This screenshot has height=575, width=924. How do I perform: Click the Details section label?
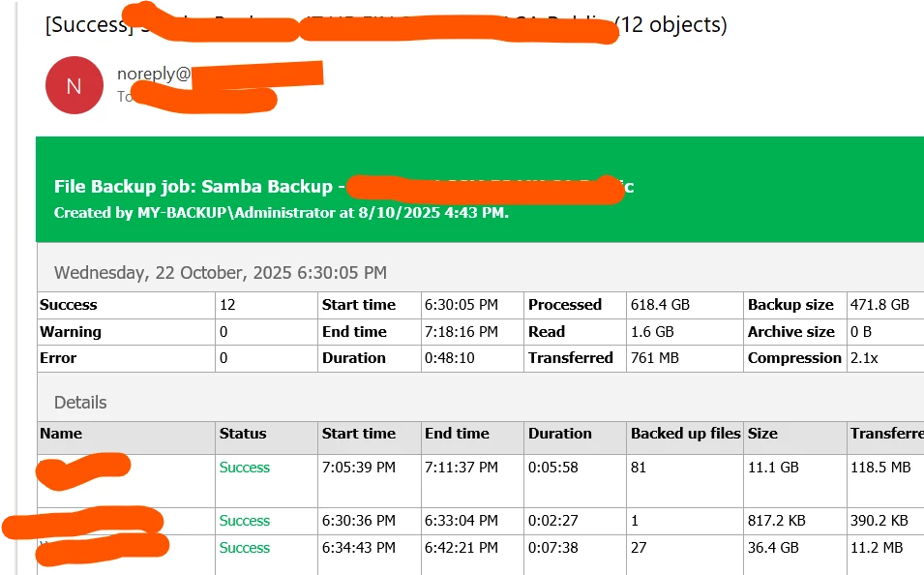tap(80, 402)
